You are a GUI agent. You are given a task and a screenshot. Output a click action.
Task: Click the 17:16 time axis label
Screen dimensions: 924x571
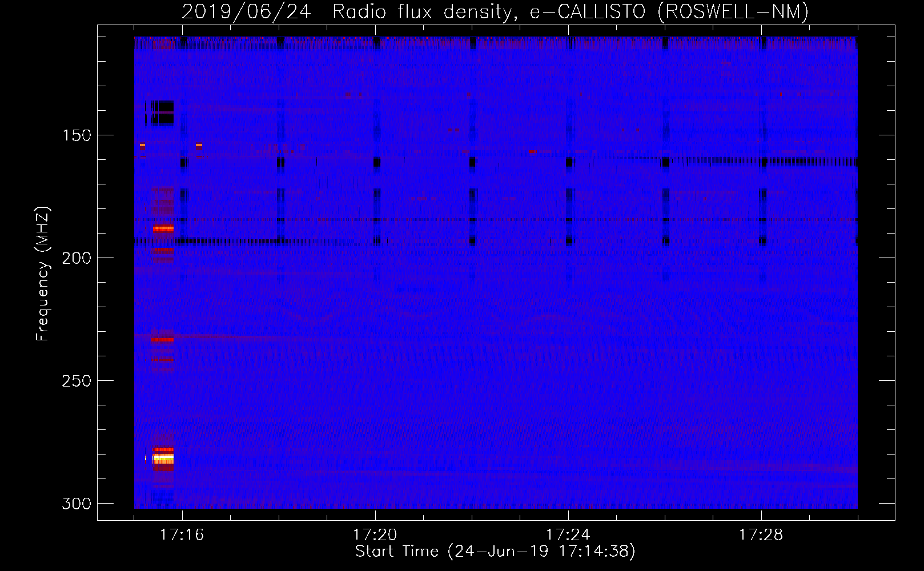(x=182, y=535)
